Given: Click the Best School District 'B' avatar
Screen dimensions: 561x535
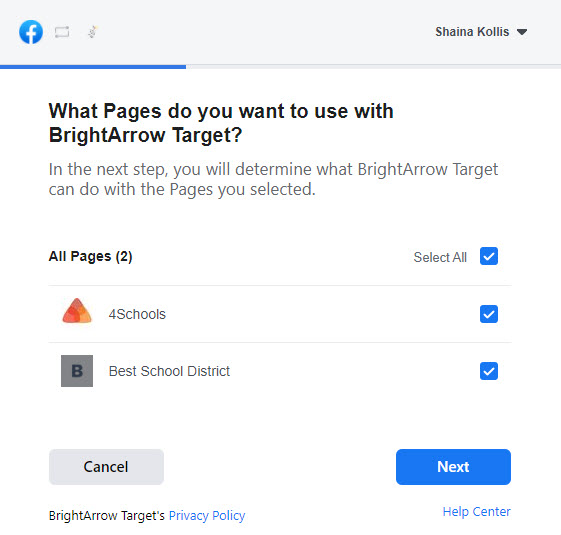Looking at the screenshot, I should click(77, 371).
